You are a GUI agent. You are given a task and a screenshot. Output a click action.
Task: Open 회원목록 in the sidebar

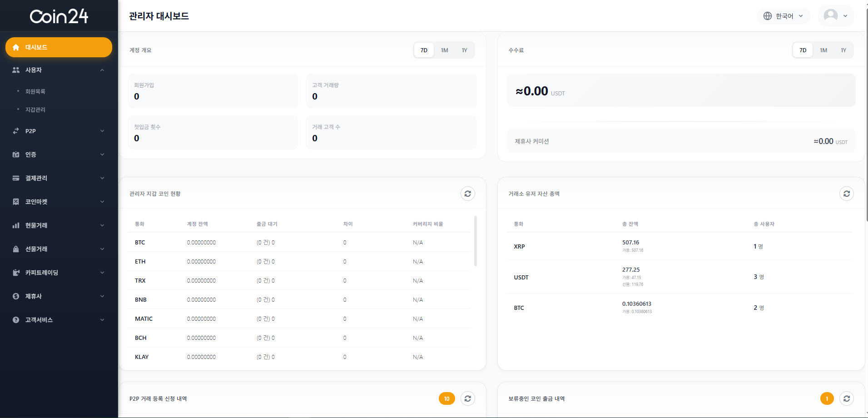point(35,91)
